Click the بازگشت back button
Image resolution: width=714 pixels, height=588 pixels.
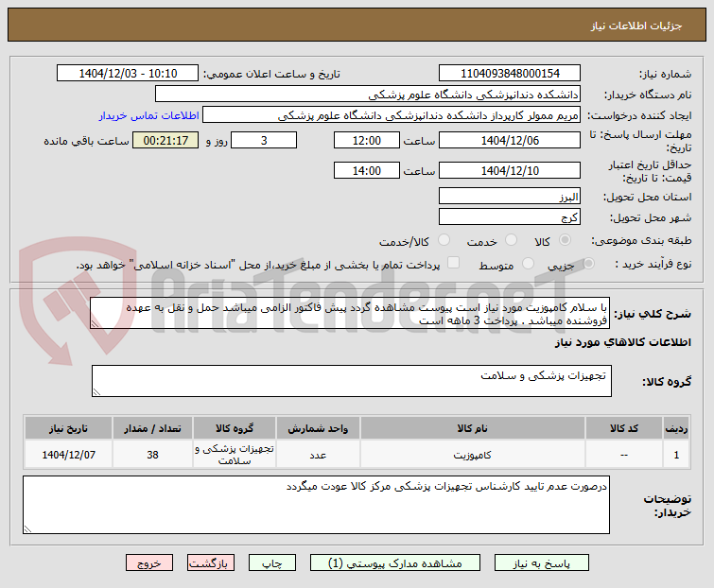210,563
